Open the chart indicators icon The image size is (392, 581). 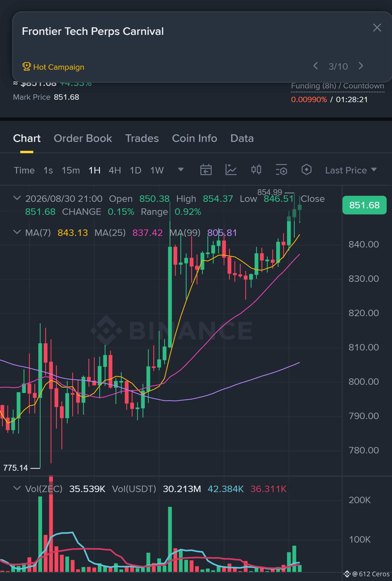231,170
